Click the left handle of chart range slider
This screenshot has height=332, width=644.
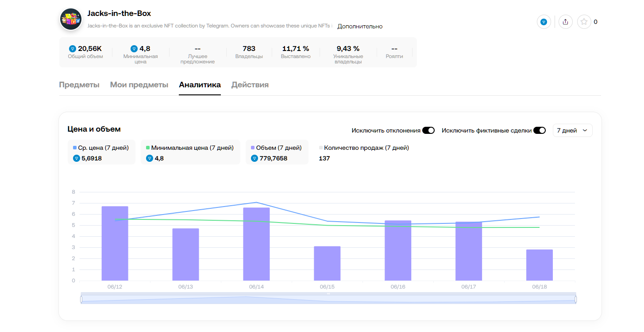[x=81, y=299]
